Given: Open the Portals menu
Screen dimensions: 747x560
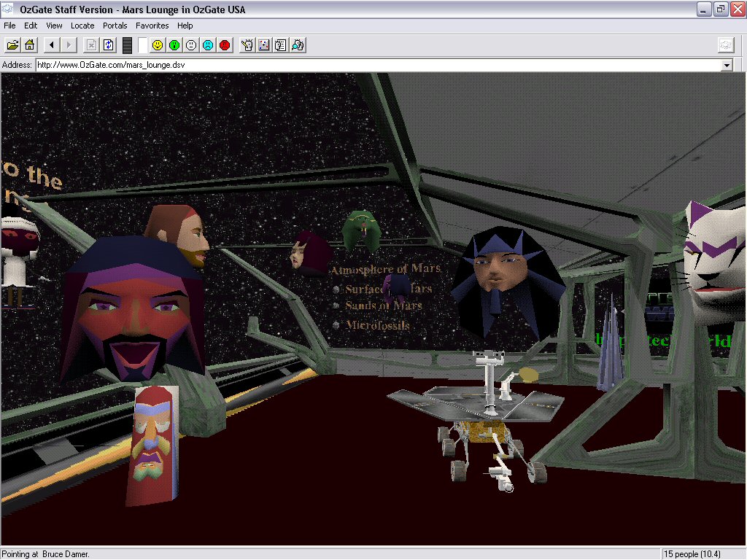Looking at the screenshot, I should point(115,26).
